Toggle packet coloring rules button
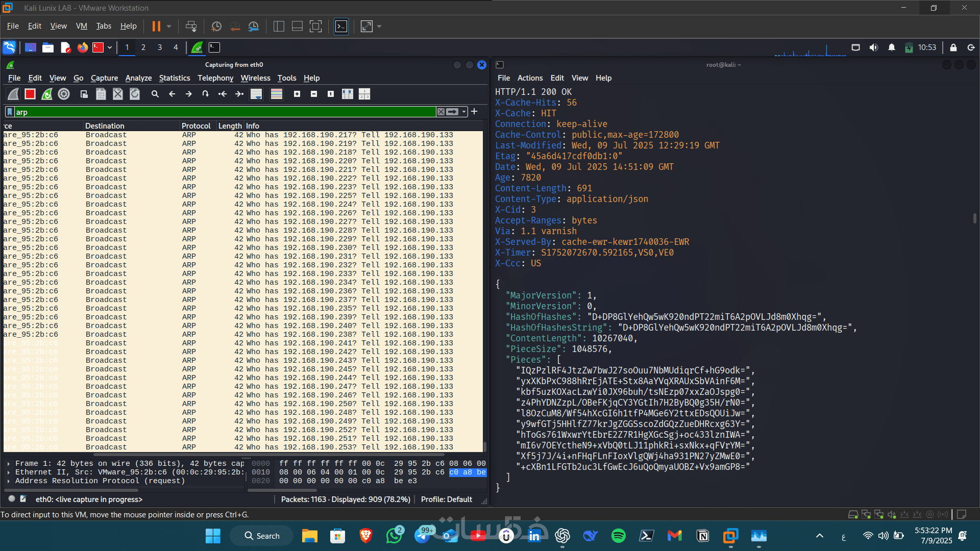 point(277,94)
